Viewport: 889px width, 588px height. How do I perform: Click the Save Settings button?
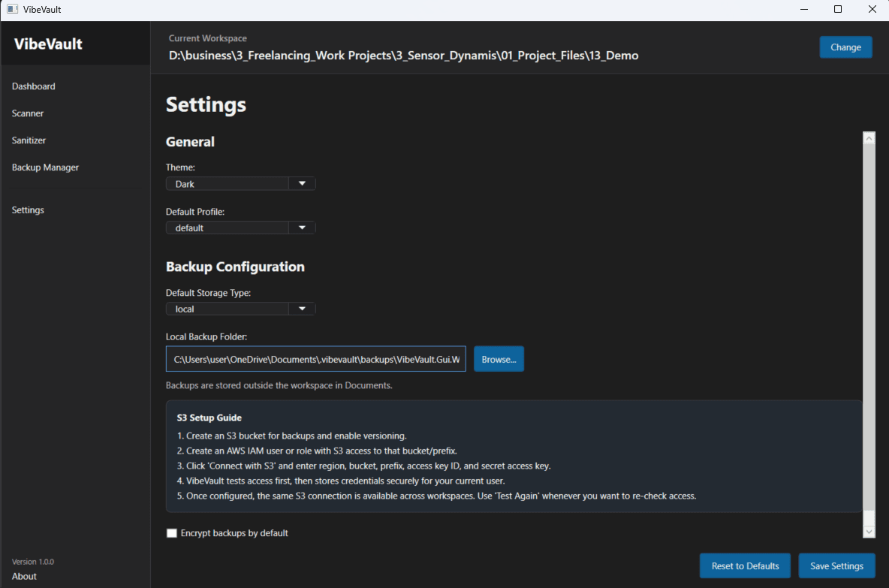(x=836, y=565)
